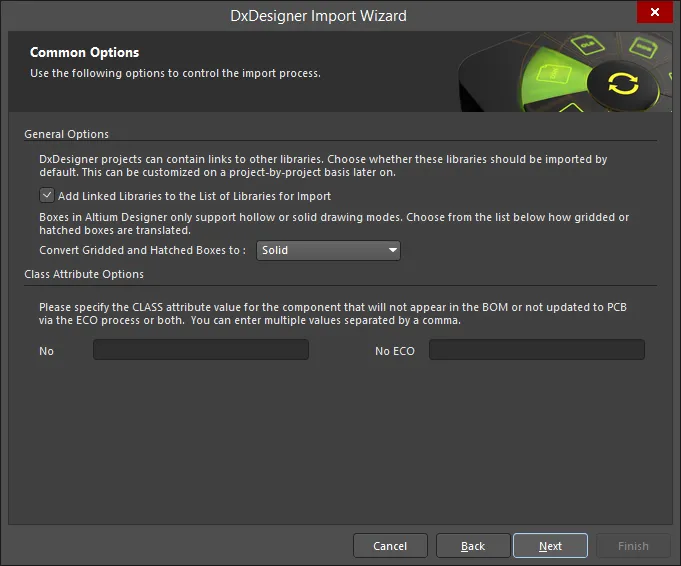The width and height of the screenshot is (681, 566).
Task: Open Convert Gridded and Hatched Boxes dropdown
Action: click(x=328, y=250)
